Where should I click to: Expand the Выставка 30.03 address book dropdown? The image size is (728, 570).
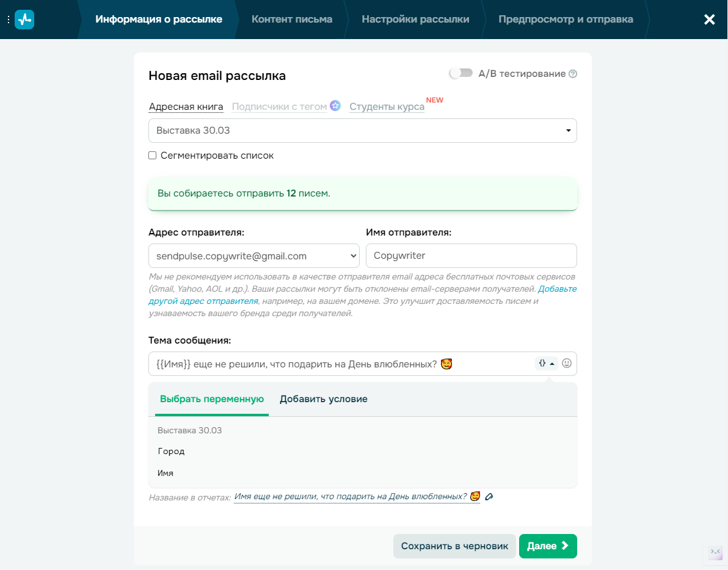coord(363,131)
